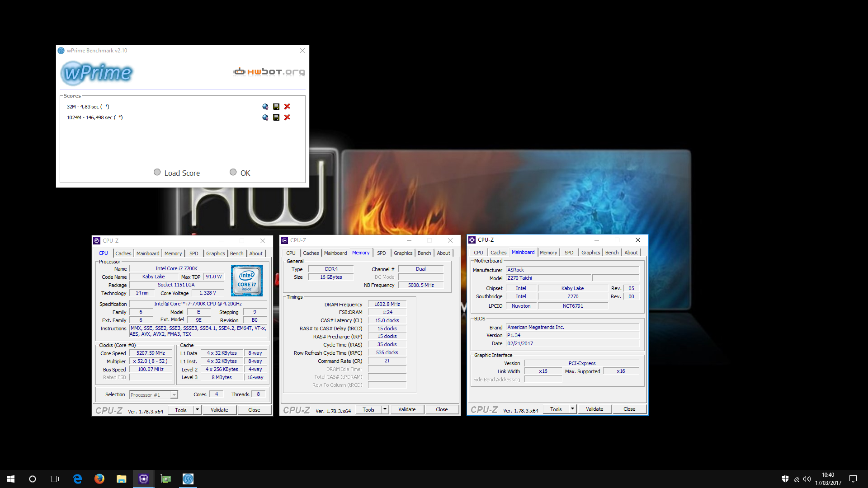Click the Core Voltage 1.328 V value
The width and height of the screenshot is (868, 488).
click(x=208, y=293)
